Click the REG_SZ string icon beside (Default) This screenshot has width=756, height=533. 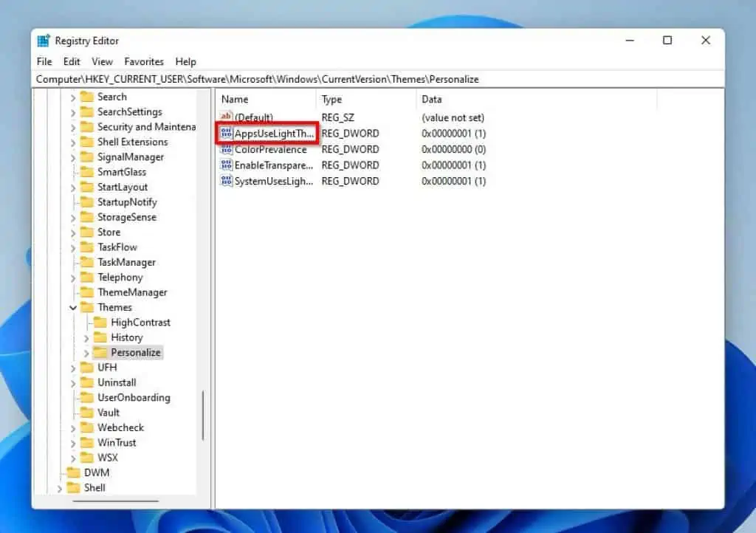point(226,117)
